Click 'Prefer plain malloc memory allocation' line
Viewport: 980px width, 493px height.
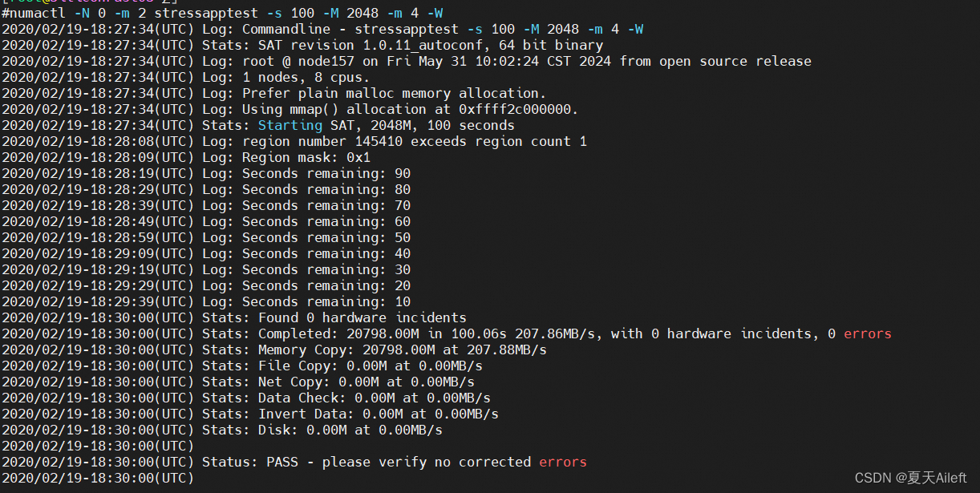pos(274,93)
